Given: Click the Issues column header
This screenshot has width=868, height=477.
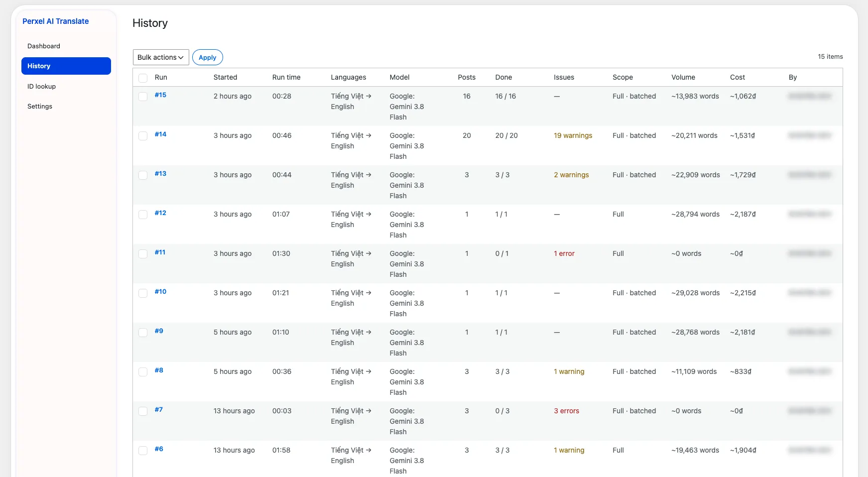Looking at the screenshot, I should click(564, 77).
